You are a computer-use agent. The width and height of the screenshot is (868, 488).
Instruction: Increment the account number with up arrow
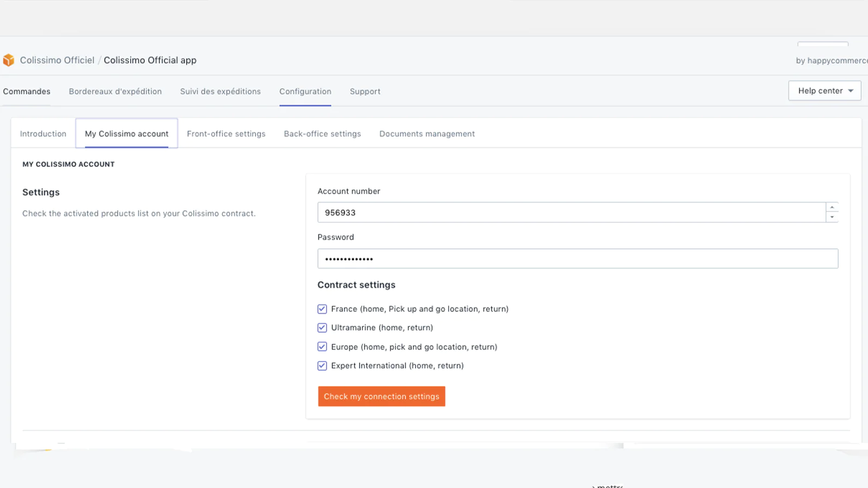pos(832,207)
